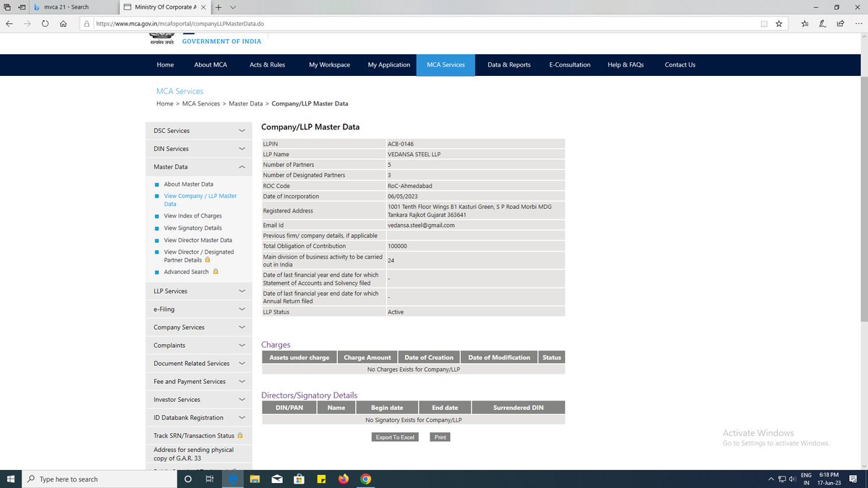Open the Settings and more (...) icon
Screen dimensions: 868x488
(859, 23)
